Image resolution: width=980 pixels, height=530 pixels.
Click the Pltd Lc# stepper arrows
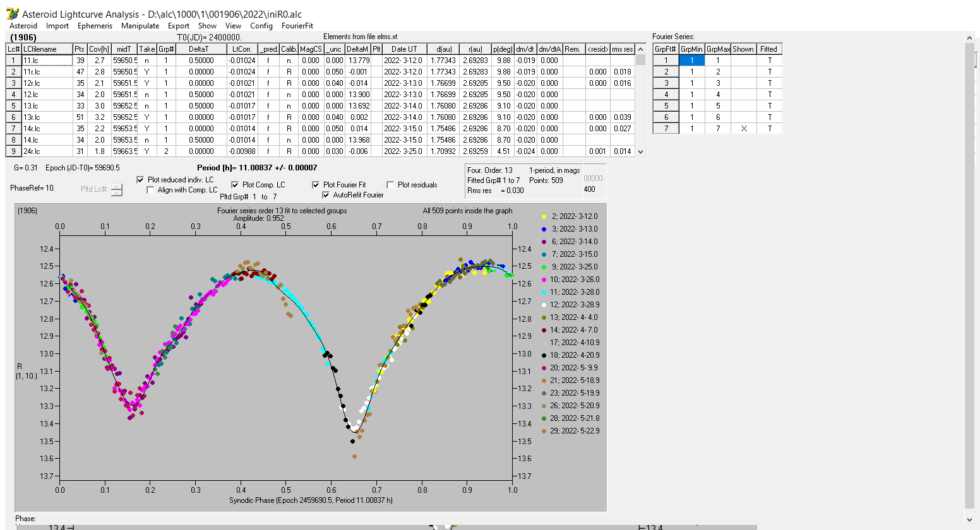[x=117, y=189]
